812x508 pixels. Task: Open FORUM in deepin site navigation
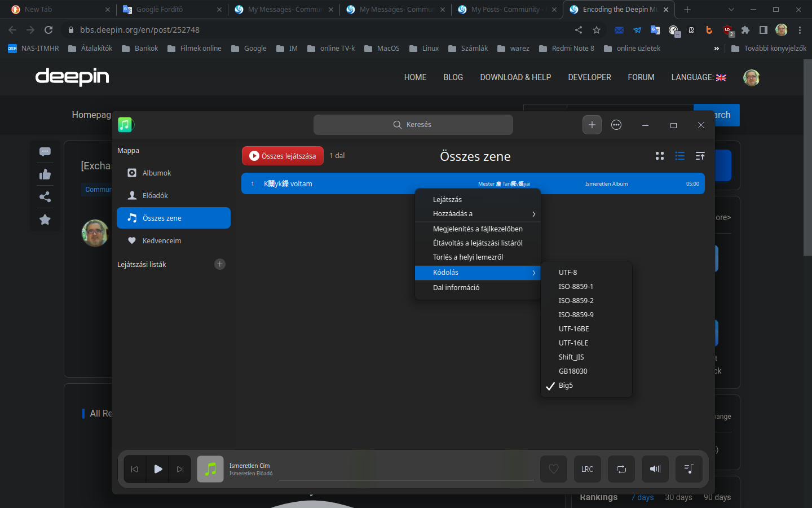click(x=641, y=77)
